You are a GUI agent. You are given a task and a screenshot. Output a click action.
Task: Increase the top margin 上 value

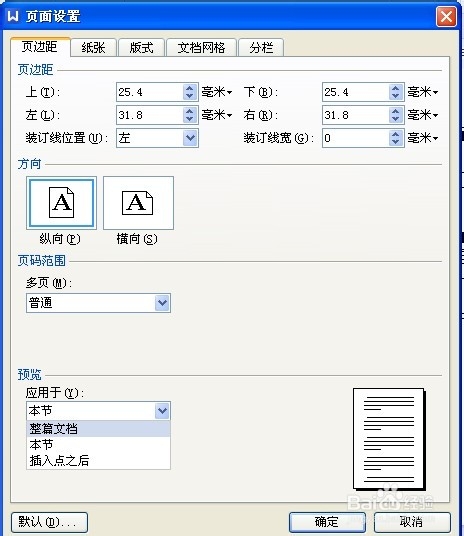[190, 88]
